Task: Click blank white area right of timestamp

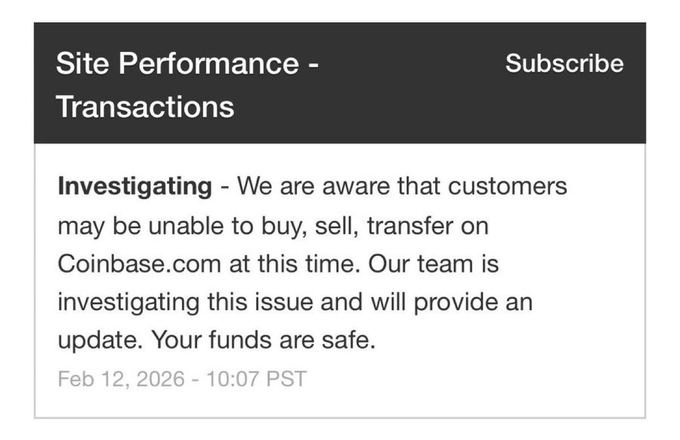Action: (480, 379)
